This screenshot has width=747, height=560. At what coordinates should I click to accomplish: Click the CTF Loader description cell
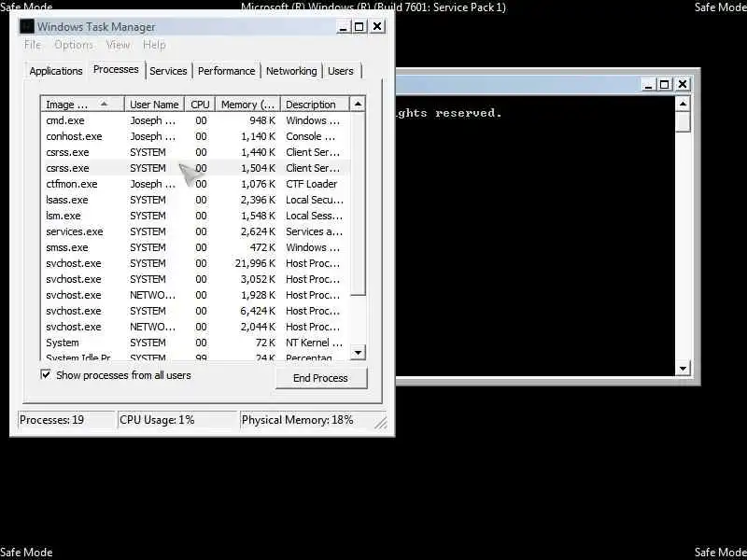point(311,184)
